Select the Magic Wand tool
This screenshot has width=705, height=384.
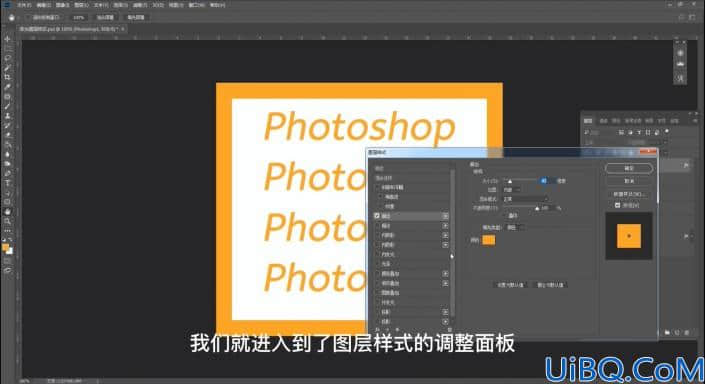click(7, 68)
